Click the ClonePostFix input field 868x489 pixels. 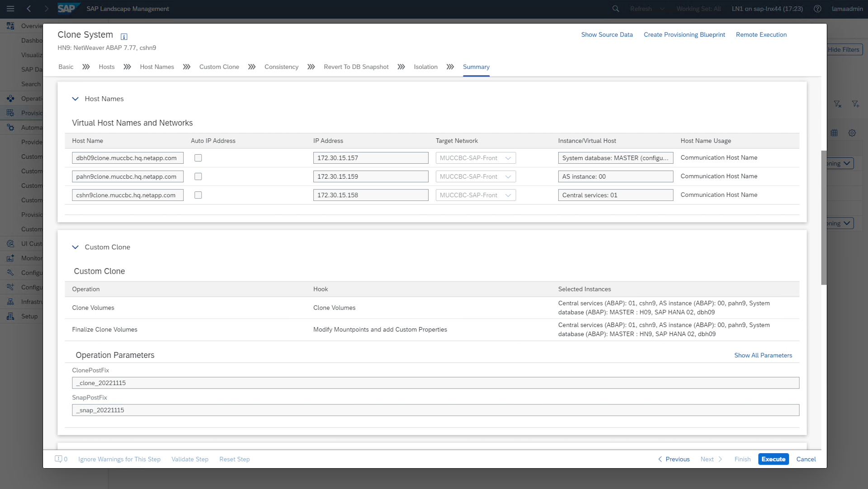point(435,383)
